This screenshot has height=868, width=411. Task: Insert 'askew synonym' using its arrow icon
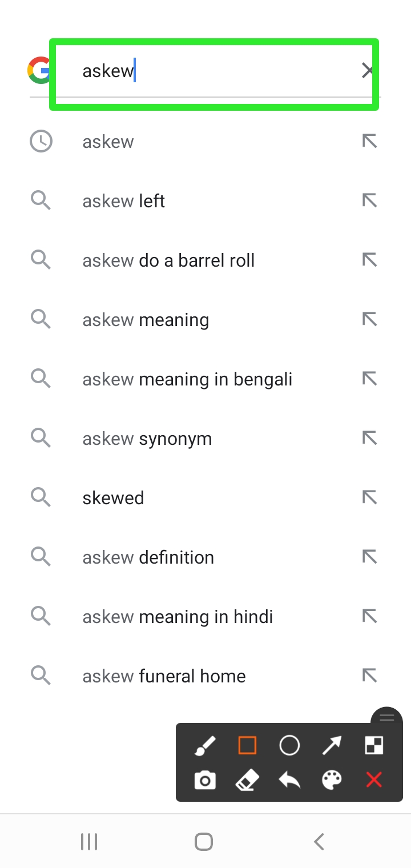369,438
